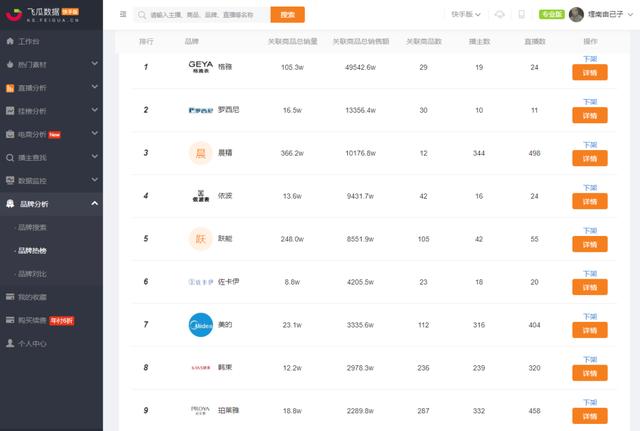
Task: Click 详情 button for 珀莱雅 row
Action: 590,416
